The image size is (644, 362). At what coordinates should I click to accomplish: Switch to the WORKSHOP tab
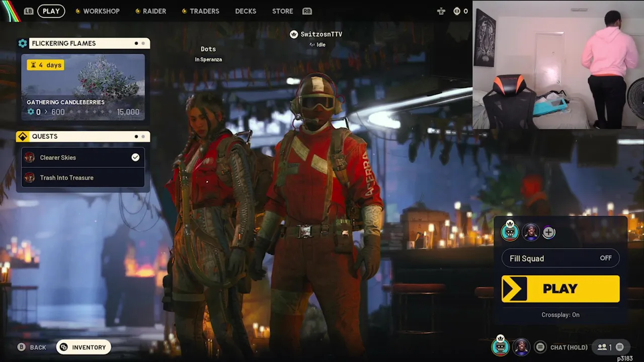(x=98, y=11)
